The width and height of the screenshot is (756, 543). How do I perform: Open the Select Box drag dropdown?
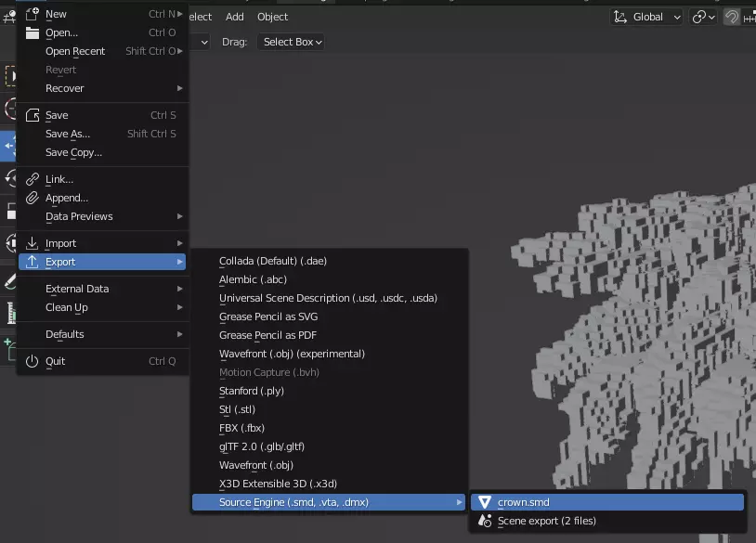tap(293, 42)
